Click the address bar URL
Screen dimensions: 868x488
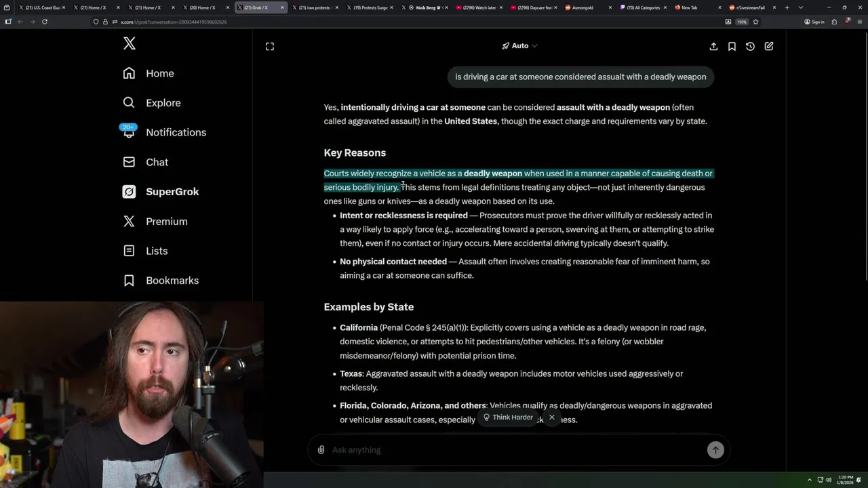pos(174,22)
